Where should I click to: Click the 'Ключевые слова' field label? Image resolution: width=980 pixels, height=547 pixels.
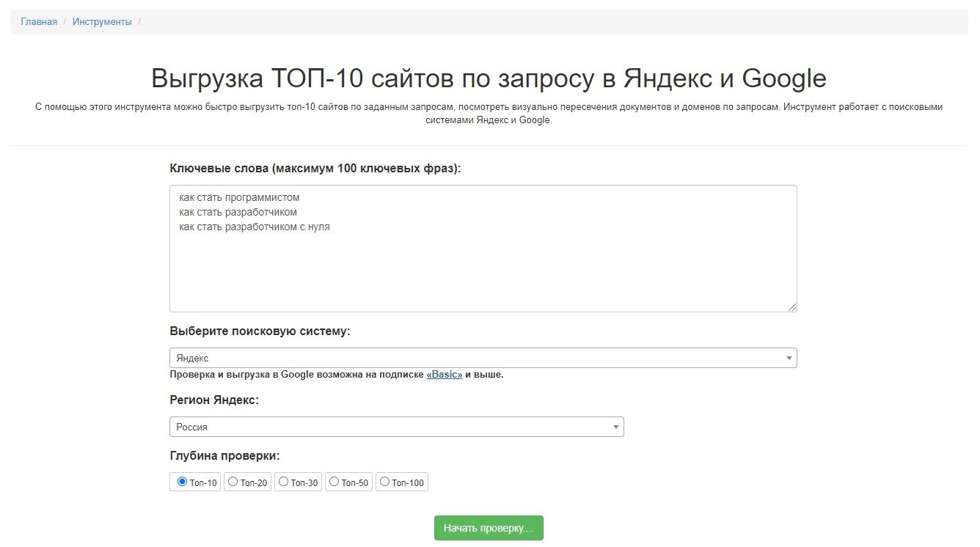pos(315,168)
